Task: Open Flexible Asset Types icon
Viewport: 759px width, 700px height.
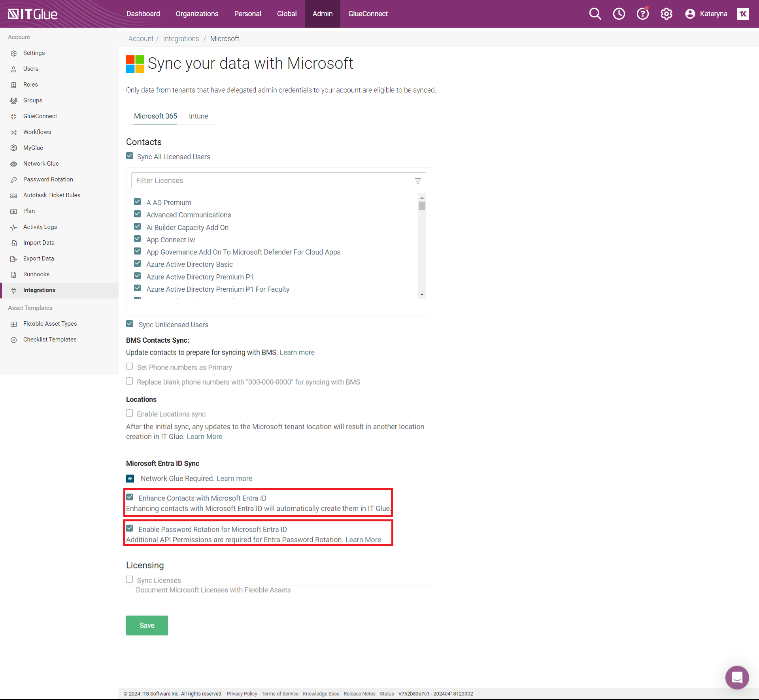Action: pyautogui.click(x=14, y=324)
